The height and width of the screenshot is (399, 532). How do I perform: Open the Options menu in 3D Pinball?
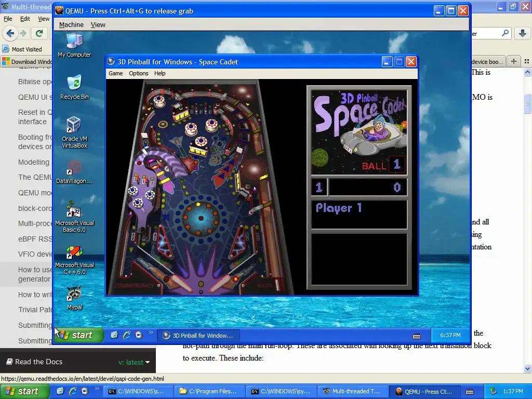(x=138, y=73)
